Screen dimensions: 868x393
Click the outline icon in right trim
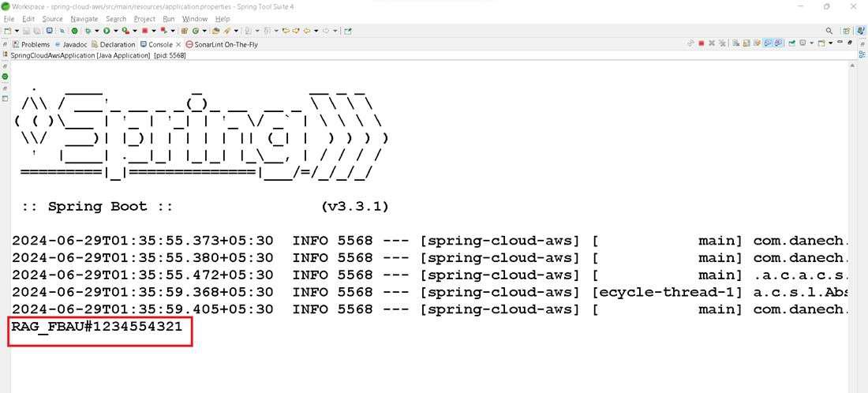(x=862, y=54)
